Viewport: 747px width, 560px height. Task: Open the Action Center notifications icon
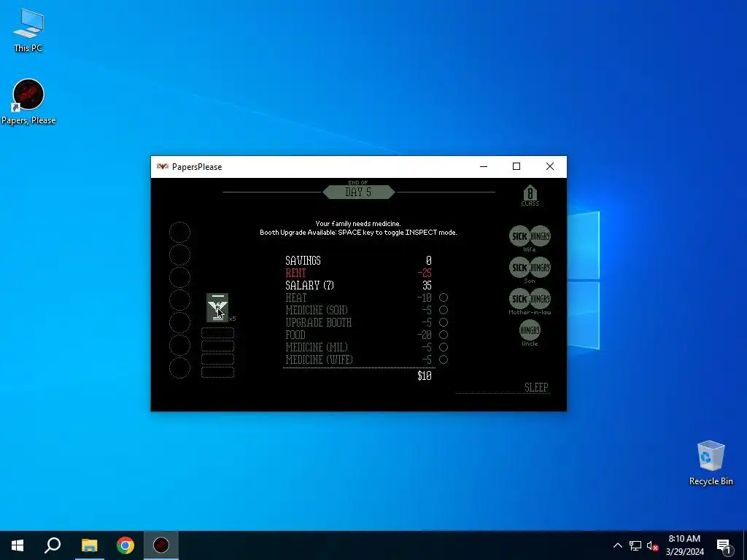(x=724, y=545)
